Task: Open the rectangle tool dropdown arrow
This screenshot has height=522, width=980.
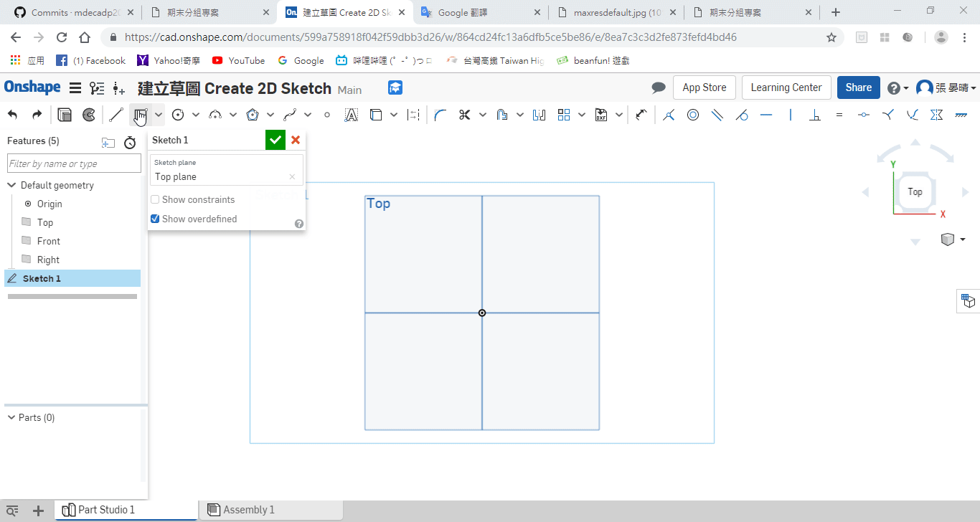Action: [x=159, y=115]
